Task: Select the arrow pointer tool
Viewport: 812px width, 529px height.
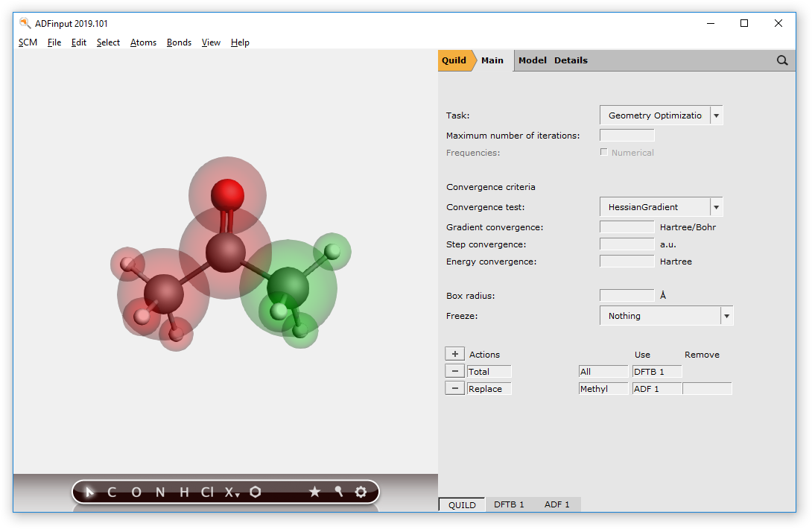Action: point(89,492)
